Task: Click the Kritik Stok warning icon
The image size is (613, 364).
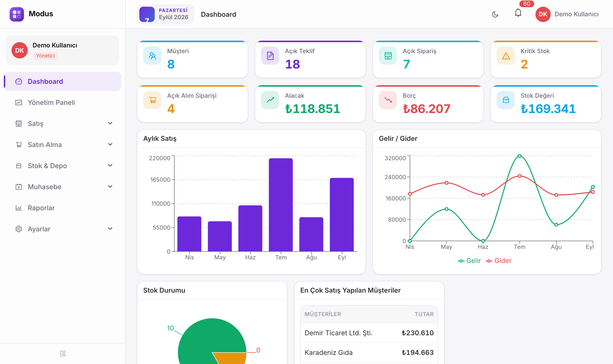Action: pos(505,56)
